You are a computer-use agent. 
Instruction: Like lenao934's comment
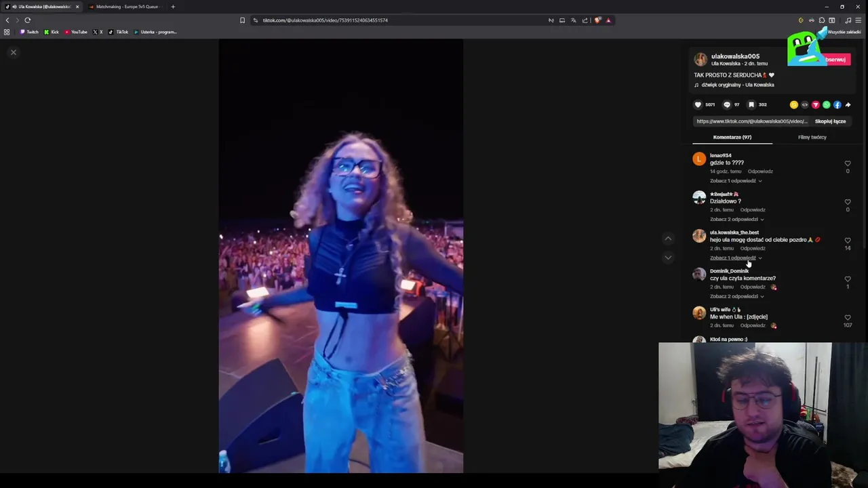click(x=848, y=163)
